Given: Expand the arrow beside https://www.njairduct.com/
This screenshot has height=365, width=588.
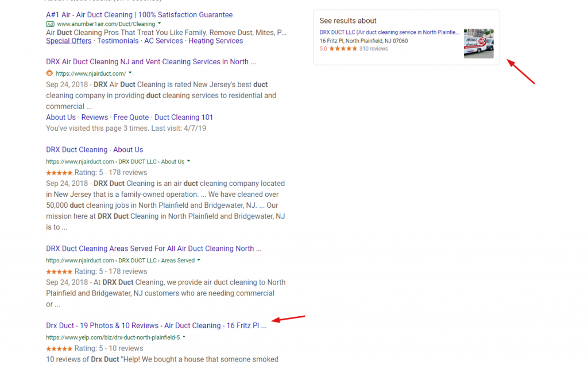Looking at the screenshot, I should pyautogui.click(x=130, y=73).
